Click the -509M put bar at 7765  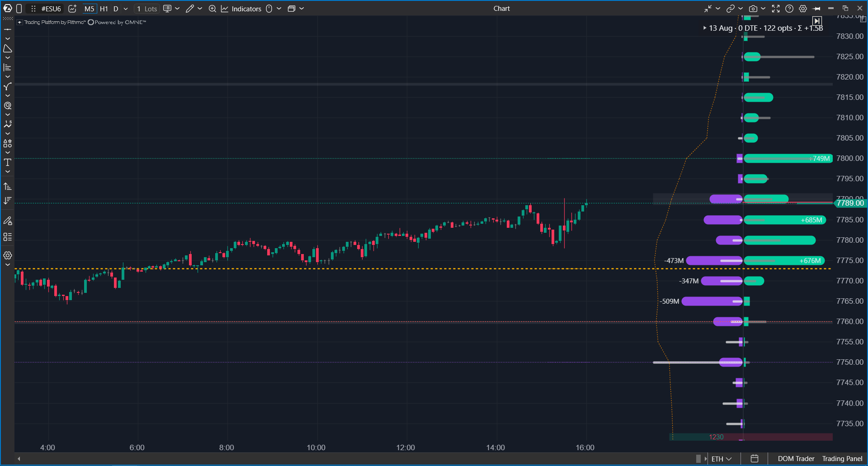(712, 301)
